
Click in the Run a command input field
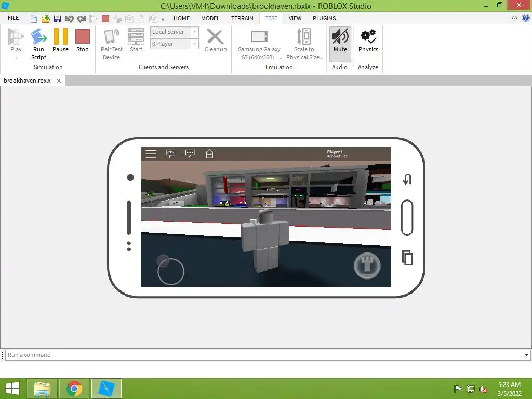[x=264, y=355]
